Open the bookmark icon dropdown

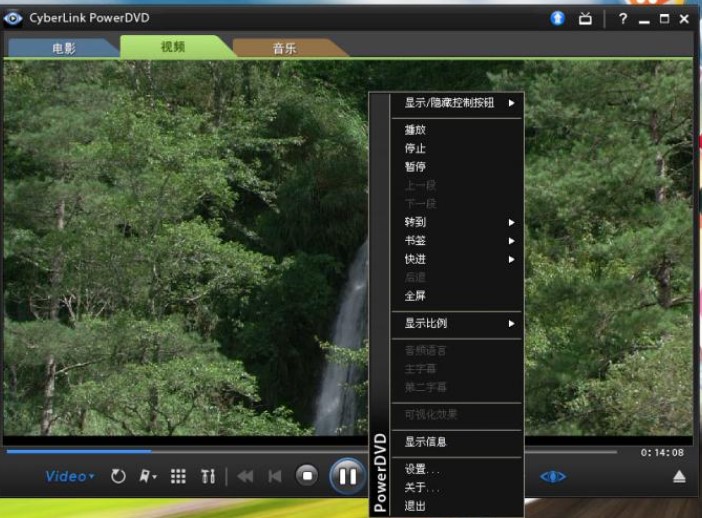[147, 477]
